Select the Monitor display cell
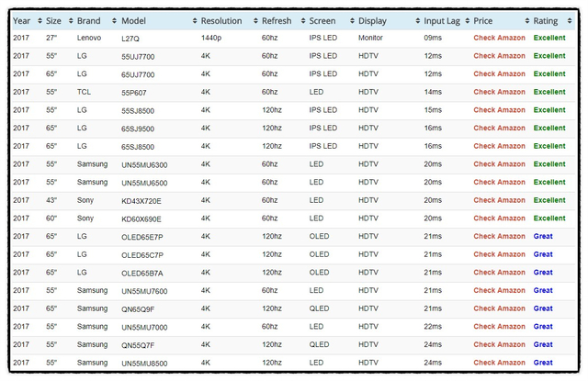 click(x=370, y=38)
